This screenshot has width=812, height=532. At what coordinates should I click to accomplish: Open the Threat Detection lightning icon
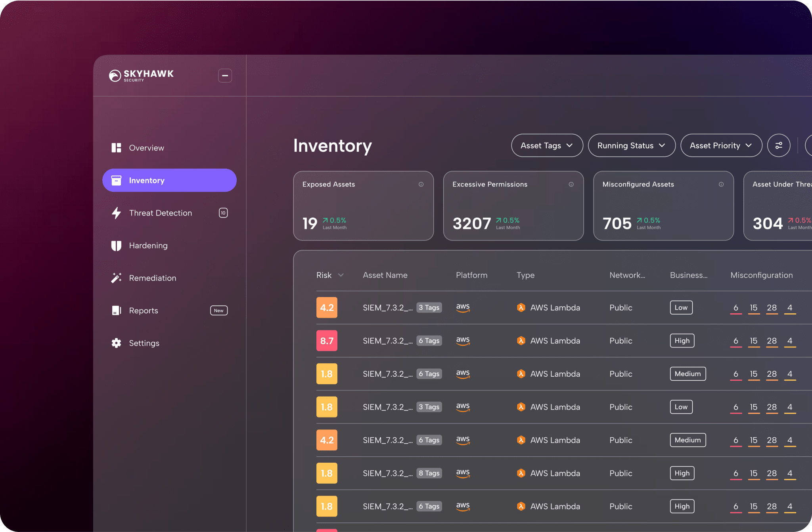[x=116, y=213]
